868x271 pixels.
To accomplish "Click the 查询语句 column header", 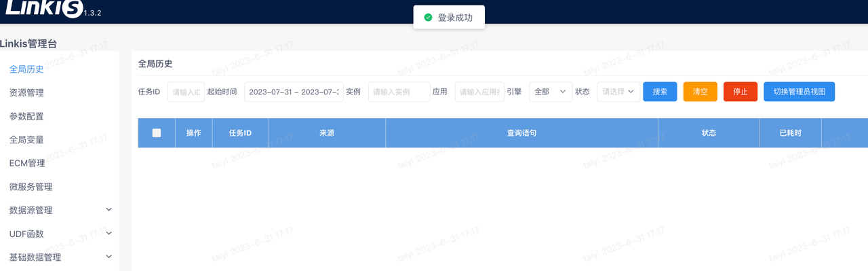I will point(521,133).
